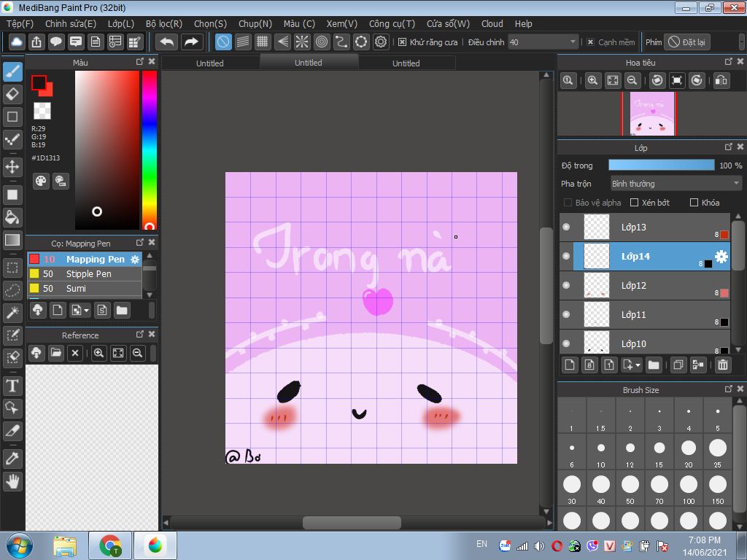
Task: Switch to the first Untitled tab
Action: pyautogui.click(x=209, y=63)
